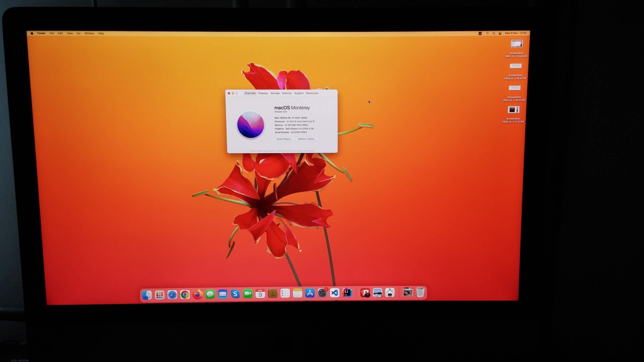Open Firefox browser in dock

[x=198, y=294]
